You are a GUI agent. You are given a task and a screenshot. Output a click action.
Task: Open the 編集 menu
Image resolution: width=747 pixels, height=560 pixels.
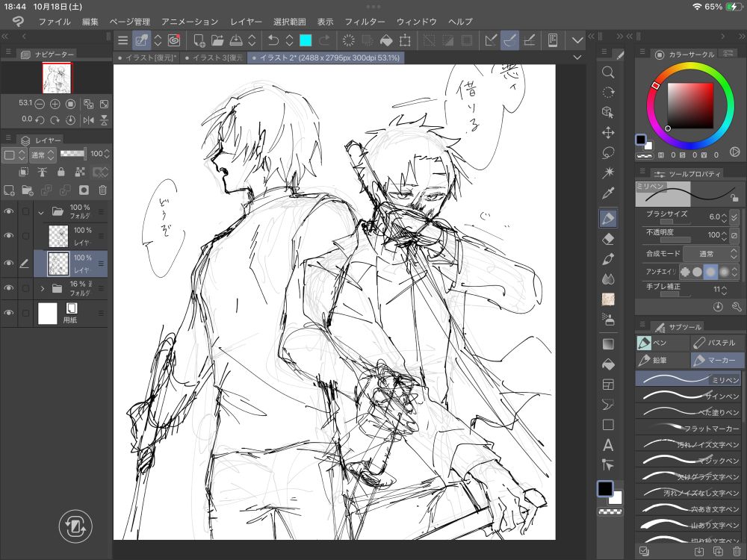[90, 22]
